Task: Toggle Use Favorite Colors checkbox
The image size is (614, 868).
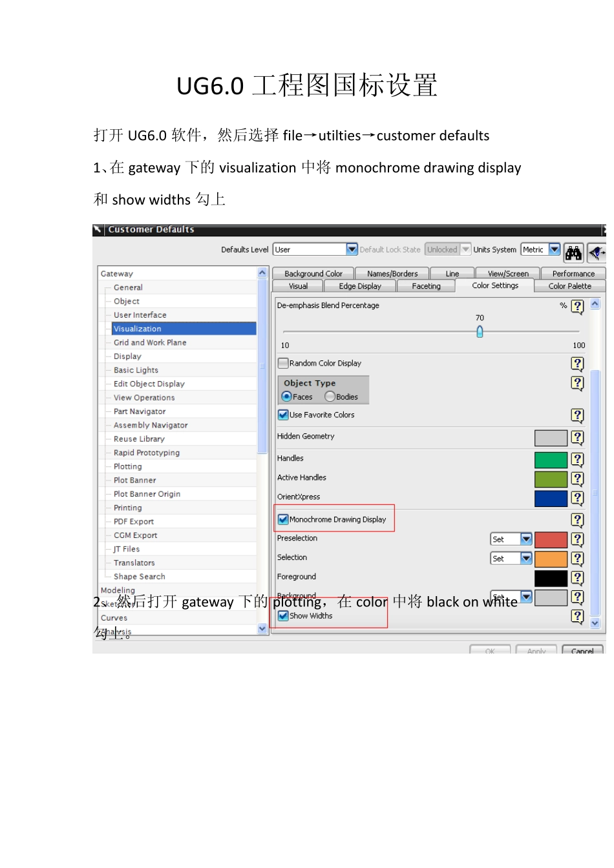Action: (x=283, y=415)
